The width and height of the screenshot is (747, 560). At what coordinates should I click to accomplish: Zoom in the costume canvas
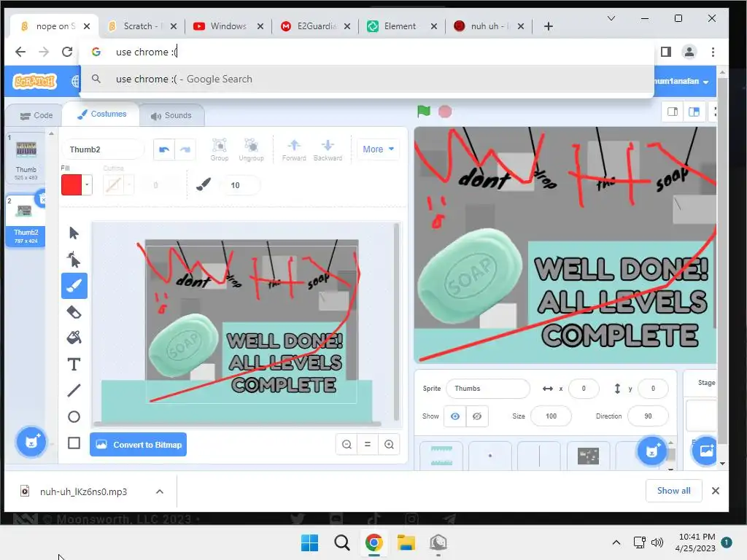coord(389,444)
